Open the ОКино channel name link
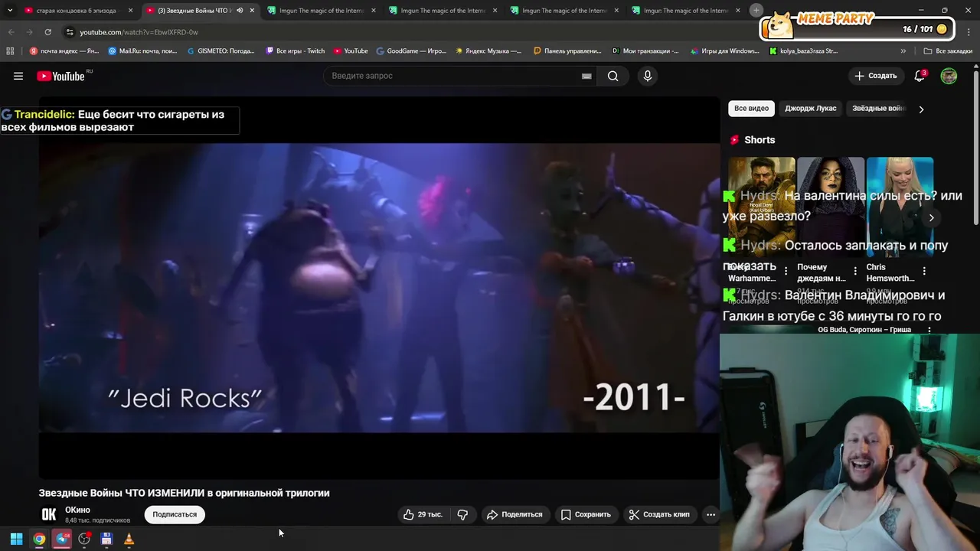The height and width of the screenshot is (551, 980). (x=77, y=510)
